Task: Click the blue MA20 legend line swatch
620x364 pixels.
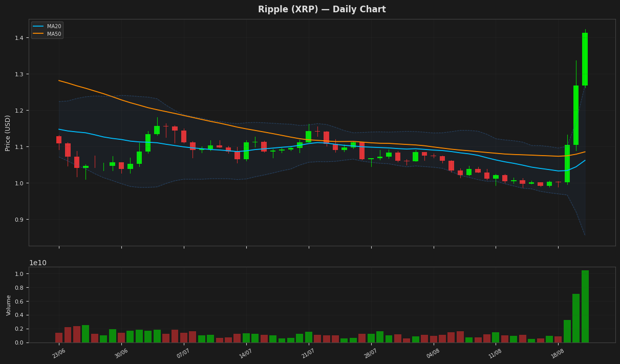Action: point(38,26)
